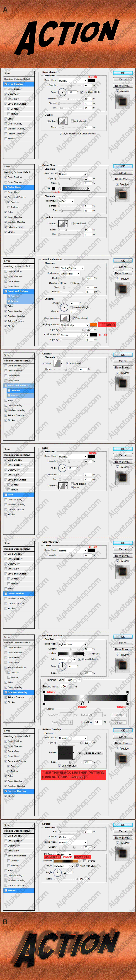
Task: Click the create new preset pattern icon
Action: tap(79, 753)
